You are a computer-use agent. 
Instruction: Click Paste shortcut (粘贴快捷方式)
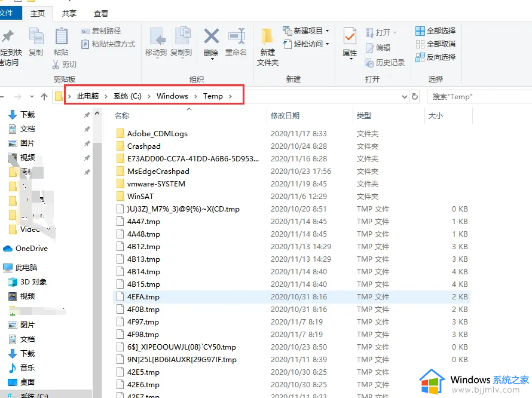coord(108,44)
